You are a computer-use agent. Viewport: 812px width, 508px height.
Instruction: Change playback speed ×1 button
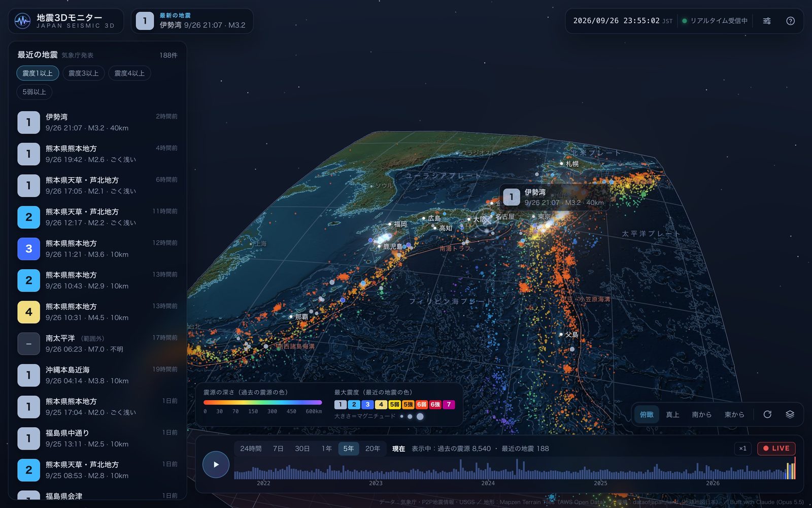point(742,449)
